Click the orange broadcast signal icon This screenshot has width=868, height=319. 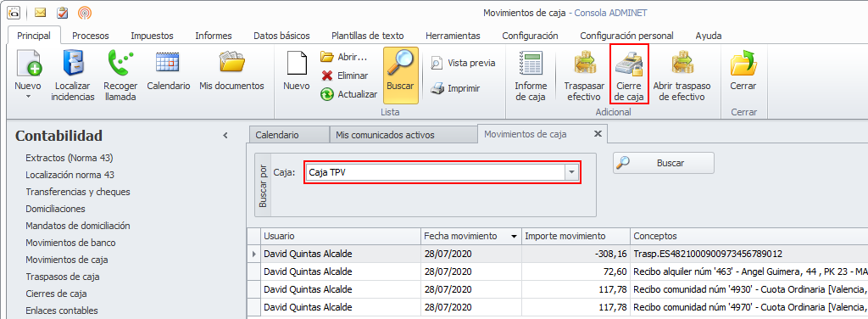(85, 12)
